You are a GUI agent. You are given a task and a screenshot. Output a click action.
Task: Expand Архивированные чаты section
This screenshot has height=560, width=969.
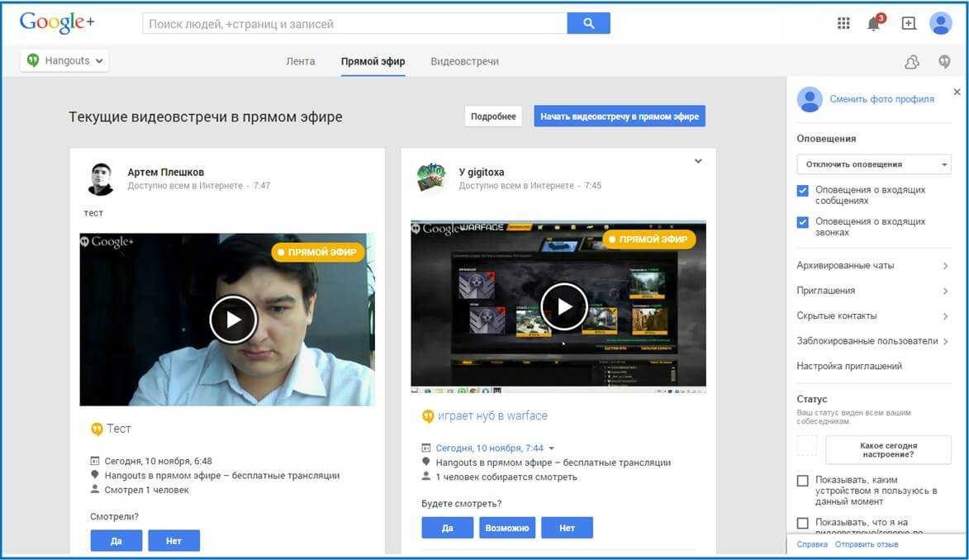pyautogui.click(x=872, y=266)
